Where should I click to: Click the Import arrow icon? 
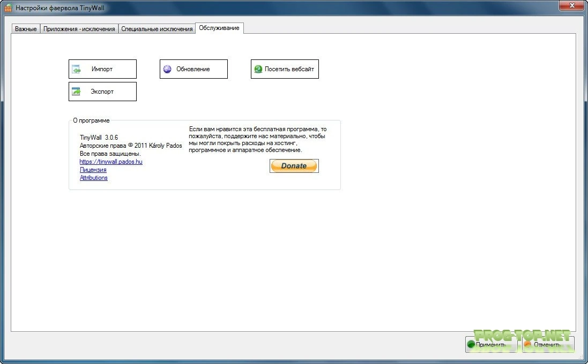tap(76, 69)
